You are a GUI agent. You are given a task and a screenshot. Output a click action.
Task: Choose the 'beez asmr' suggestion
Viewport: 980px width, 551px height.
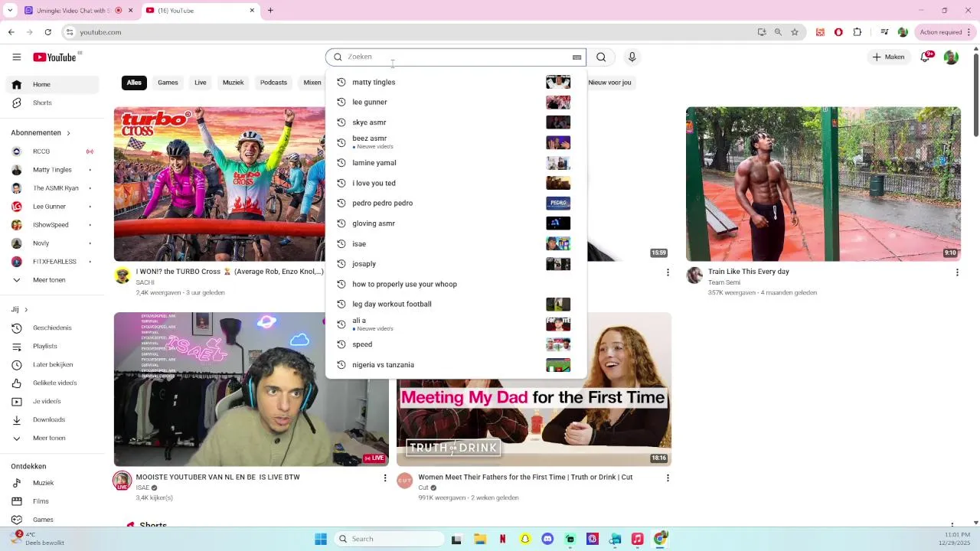tap(456, 142)
